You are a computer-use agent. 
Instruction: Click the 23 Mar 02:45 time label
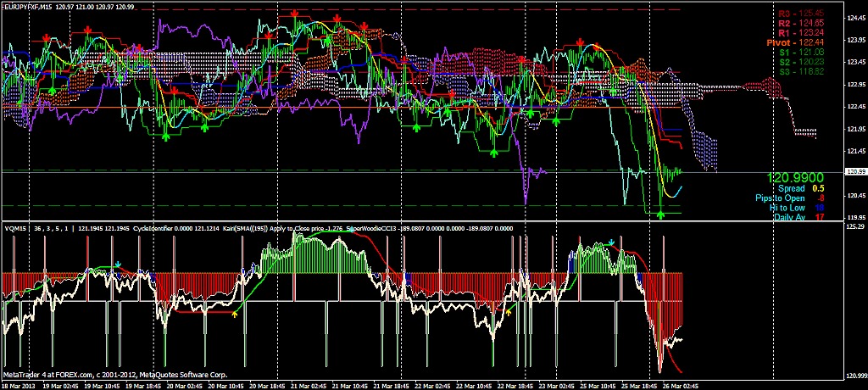558,386
